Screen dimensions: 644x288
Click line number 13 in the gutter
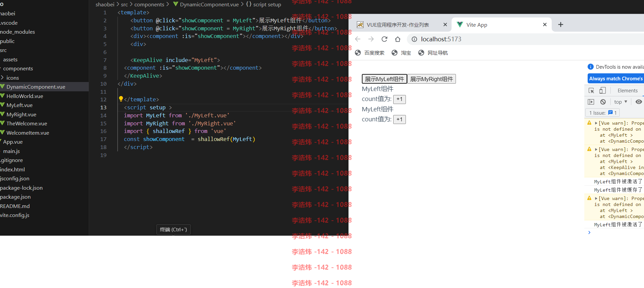[103, 107]
